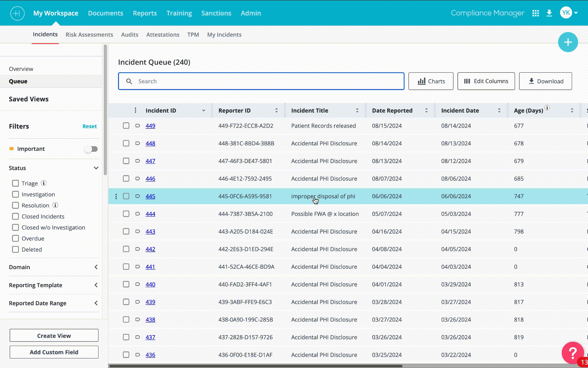Screen dimensions: 588x368
Task: Click the Triage info icon
Action: (x=44, y=183)
